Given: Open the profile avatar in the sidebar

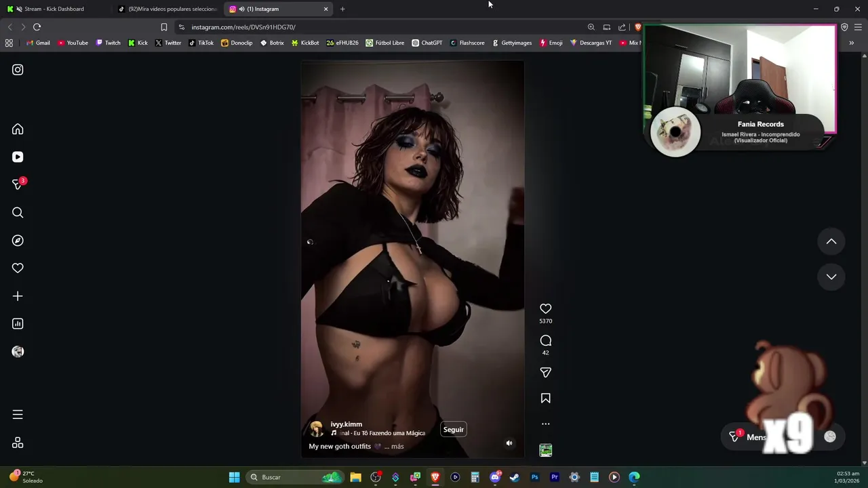Looking at the screenshot, I should pyautogui.click(x=18, y=352).
